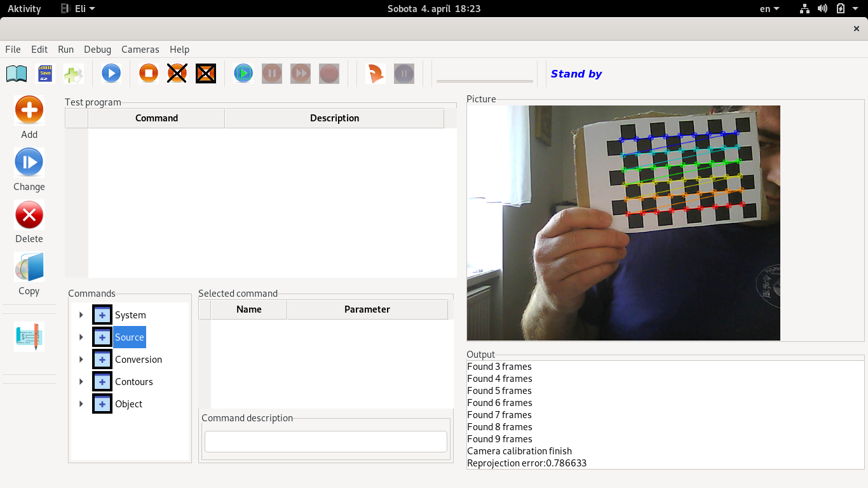This screenshot has height=488, width=868.
Task: Click the orange arrow step icon
Action: point(376,74)
